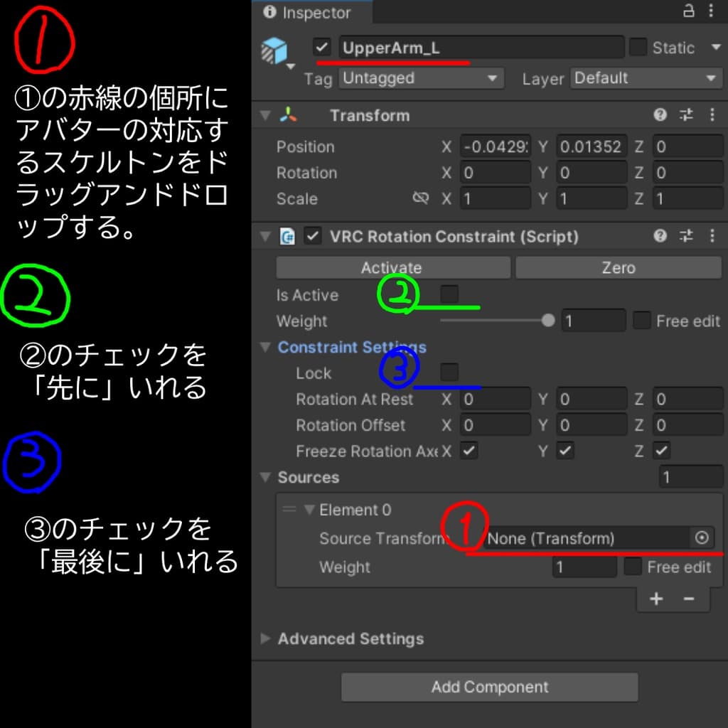Click Rotation At Rest Z field
The height and width of the screenshot is (728, 728).
(x=687, y=399)
